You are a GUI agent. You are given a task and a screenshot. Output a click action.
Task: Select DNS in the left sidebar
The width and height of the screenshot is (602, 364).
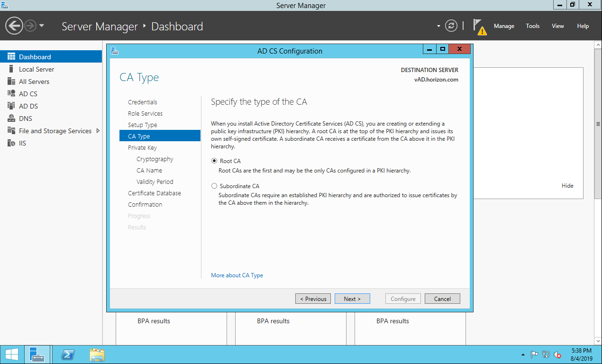[x=26, y=118]
